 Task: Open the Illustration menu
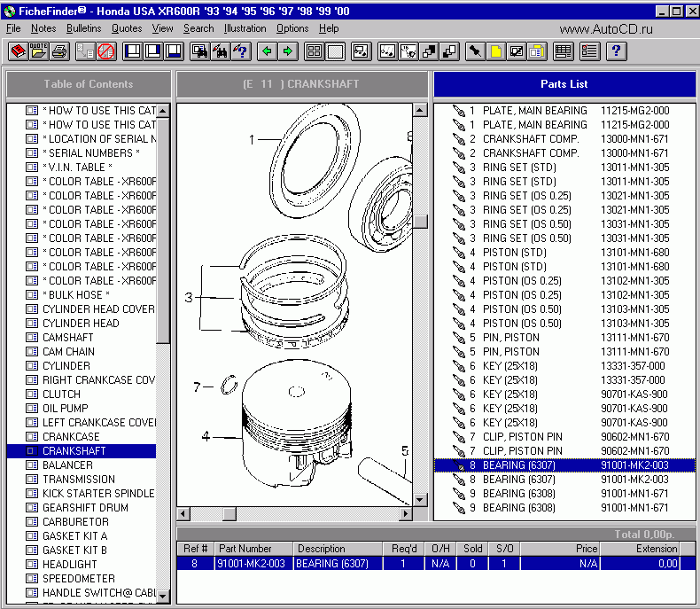click(x=245, y=28)
